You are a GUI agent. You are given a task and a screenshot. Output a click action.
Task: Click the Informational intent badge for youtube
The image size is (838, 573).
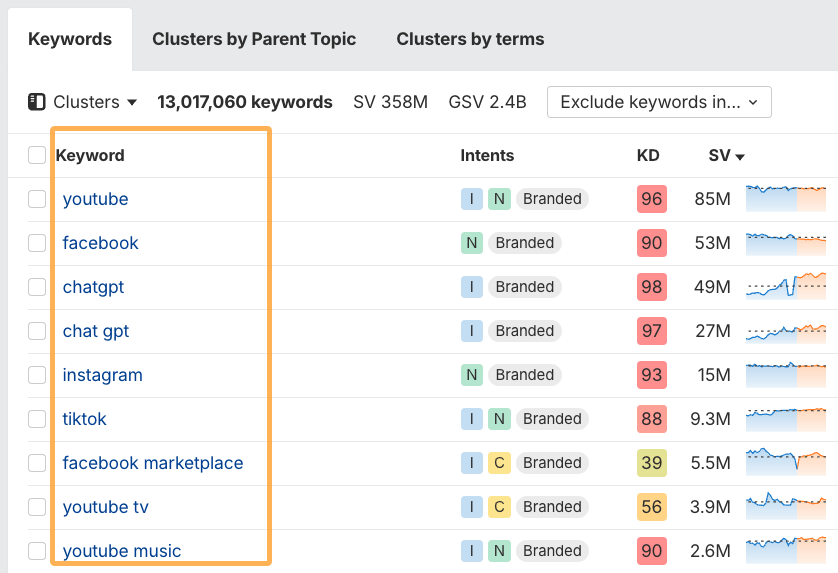471,199
